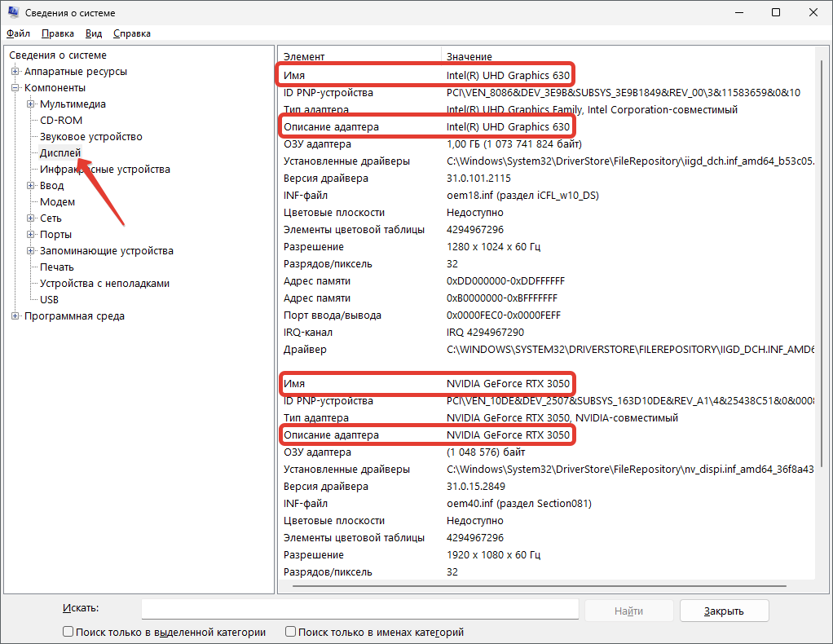Select the ID PNP-устройства VEN_8086 row

547,92
